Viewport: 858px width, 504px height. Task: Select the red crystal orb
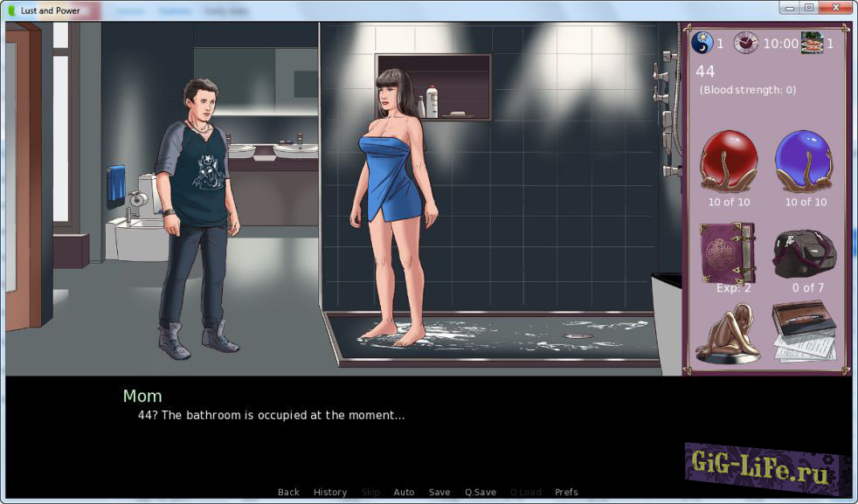click(729, 161)
